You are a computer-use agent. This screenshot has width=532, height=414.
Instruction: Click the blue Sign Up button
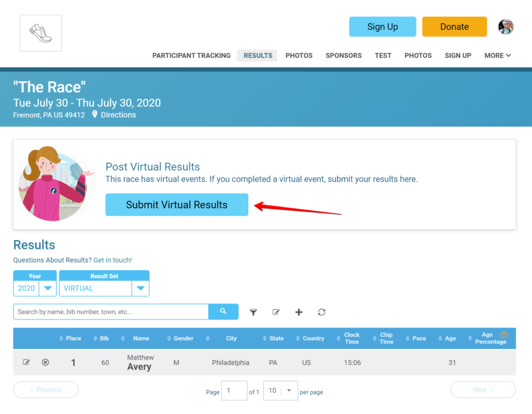pos(382,27)
